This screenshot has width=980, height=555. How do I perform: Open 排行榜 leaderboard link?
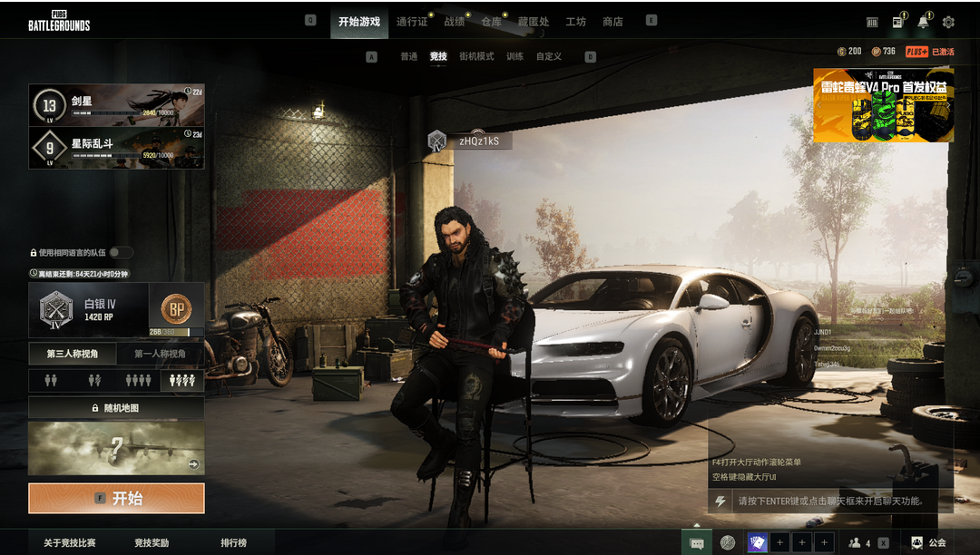click(233, 542)
